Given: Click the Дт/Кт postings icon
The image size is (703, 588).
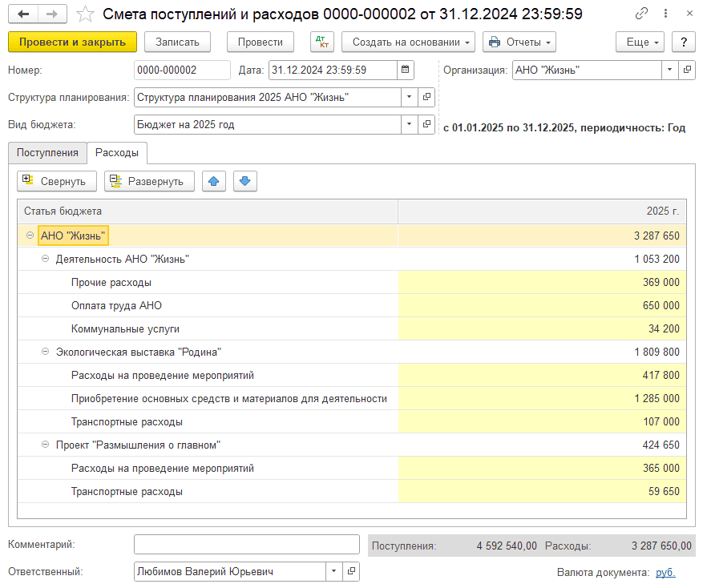Looking at the screenshot, I should (321, 42).
